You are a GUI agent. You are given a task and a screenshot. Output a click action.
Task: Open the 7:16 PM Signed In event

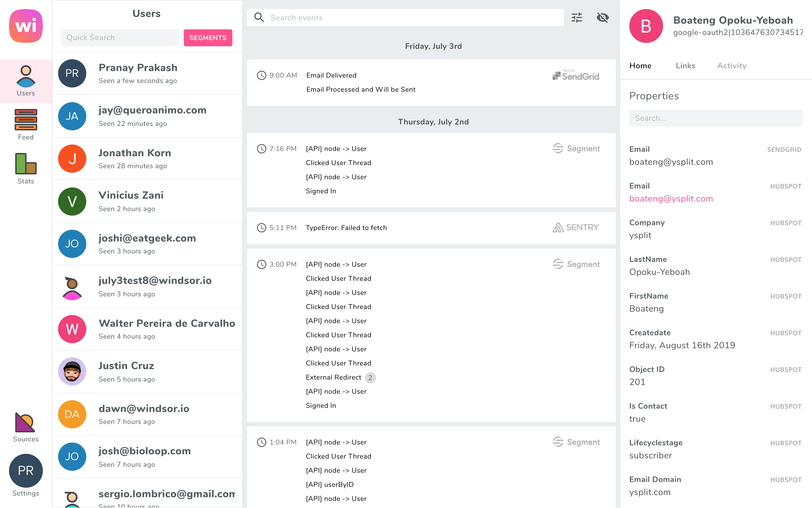321,191
